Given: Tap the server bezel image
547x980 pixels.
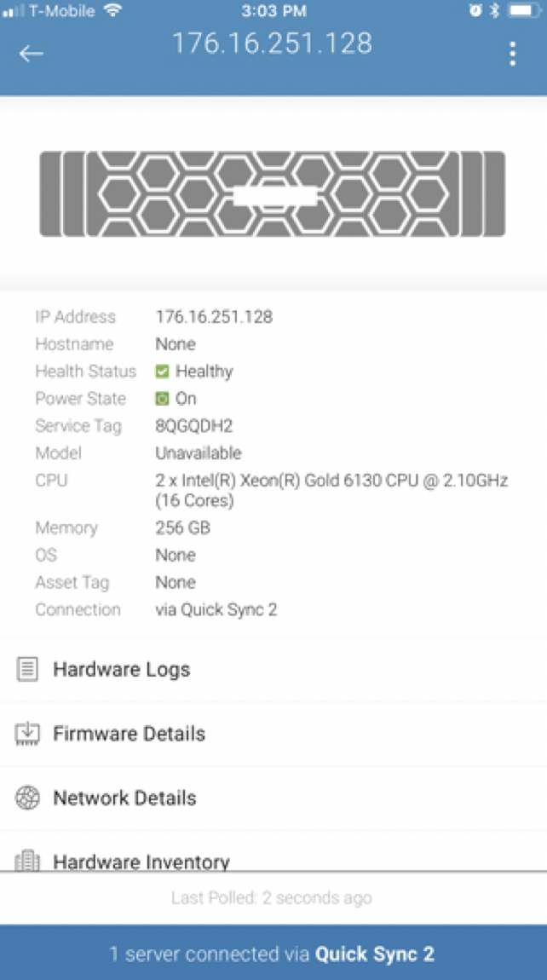Looking at the screenshot, I should [273, 193].
